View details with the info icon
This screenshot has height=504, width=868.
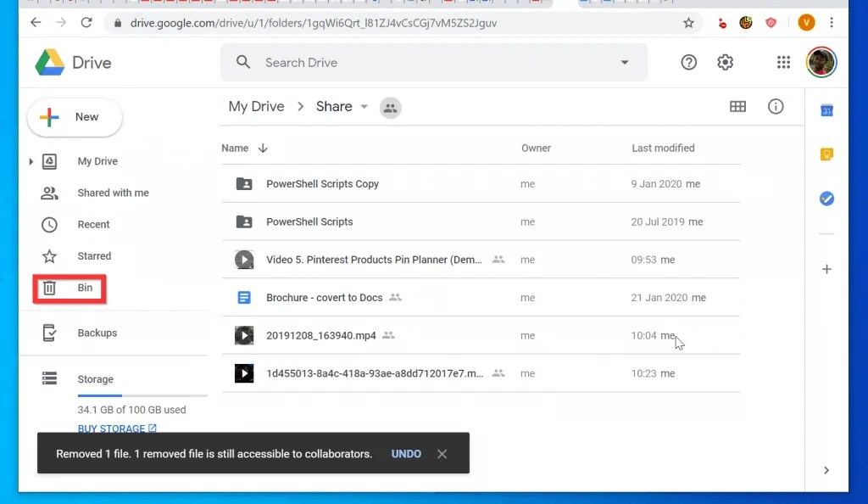(x=776, y=106)
